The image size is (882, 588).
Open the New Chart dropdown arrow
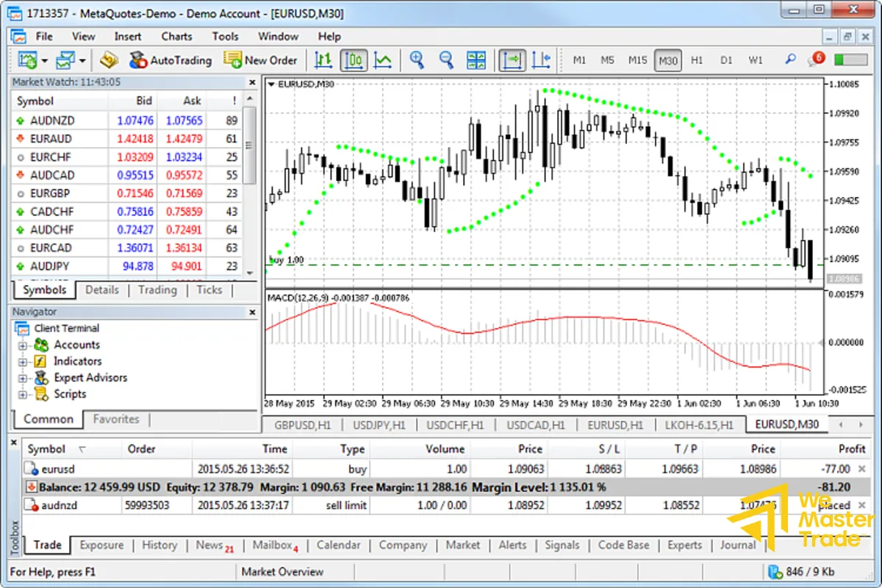coord(44,60)
